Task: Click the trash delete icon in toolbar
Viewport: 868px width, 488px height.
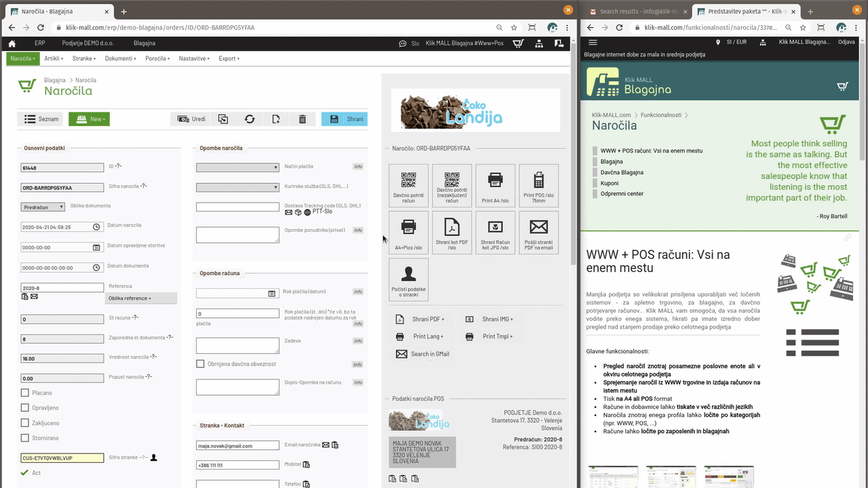Action: tap(302, 119)
